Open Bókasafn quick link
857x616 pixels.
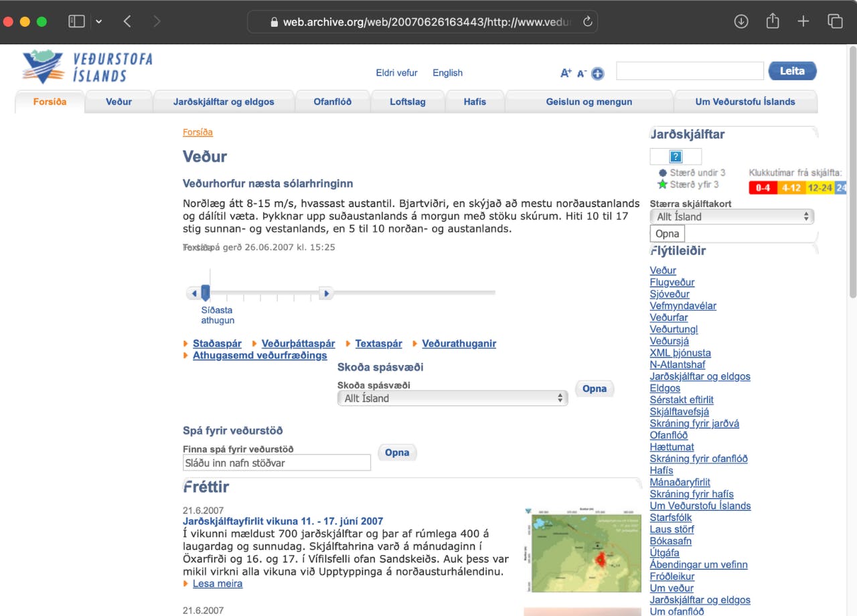(671, 541)
